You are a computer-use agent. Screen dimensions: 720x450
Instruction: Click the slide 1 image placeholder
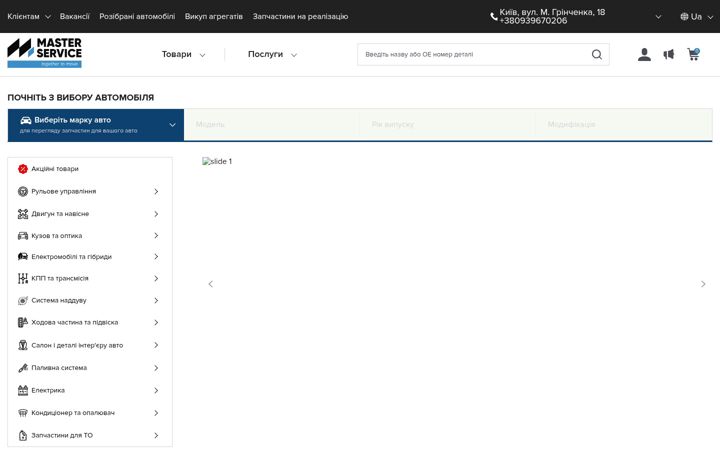[x=217, y=162]
